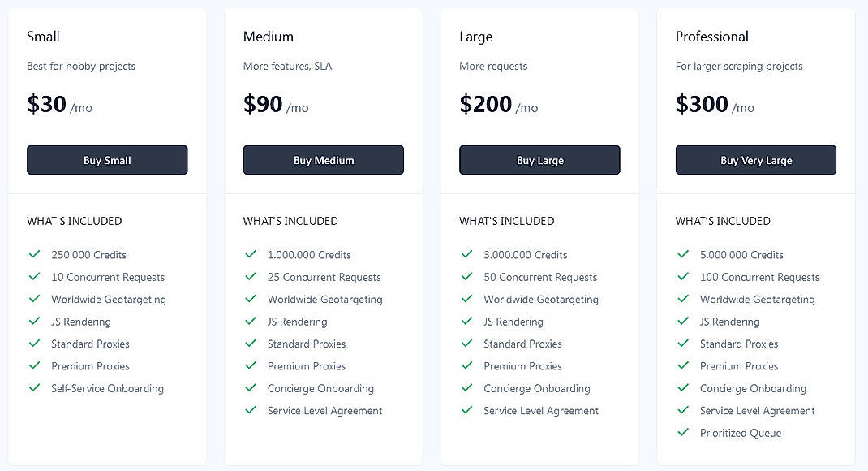Click the Buy Small button
The image size is (868, 471).
(x=107, y=160)
